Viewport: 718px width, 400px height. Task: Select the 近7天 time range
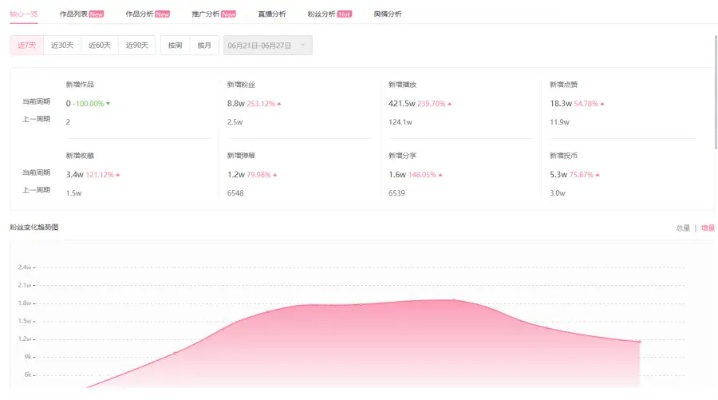pyautogui.click(x=27, y=45)
